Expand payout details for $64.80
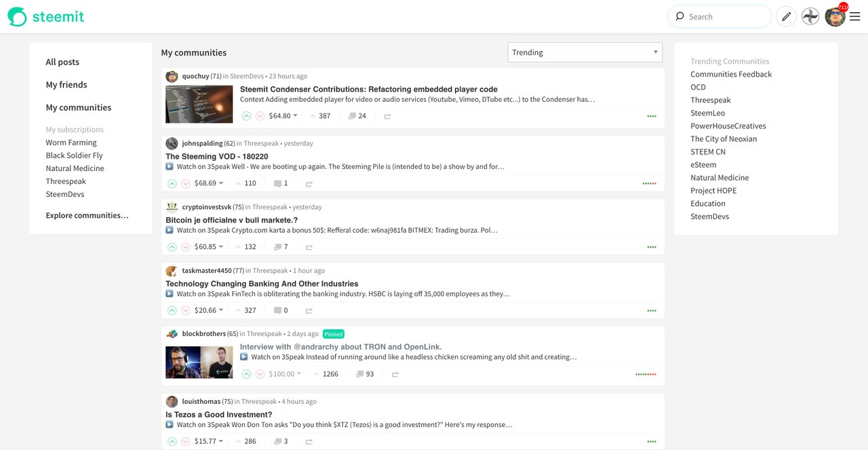This screenshot has width=868, height=450. 283,116
